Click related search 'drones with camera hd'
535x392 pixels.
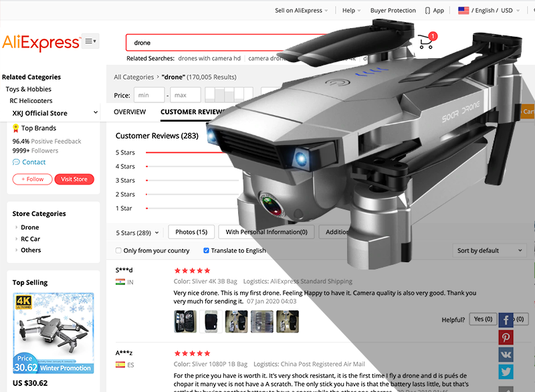(209, 58)
